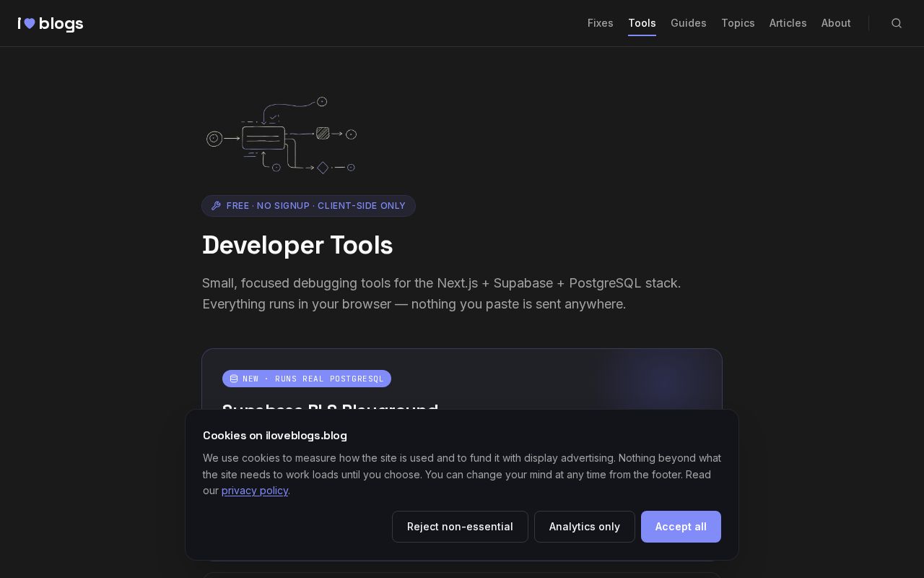The width and height of the screenshot is (924, 578).
Task: Open the search icon in the header
Action: [x=897, y=23]
